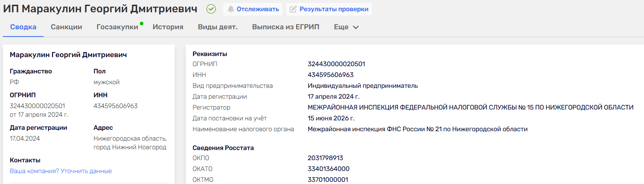The width and height of the screenshot is (644, 184).
Task: Click the Контакты heading
Action: click(25, 160)
